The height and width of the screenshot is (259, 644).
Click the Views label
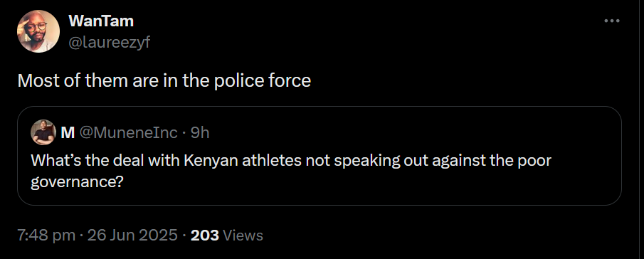[x=244, y=236]
